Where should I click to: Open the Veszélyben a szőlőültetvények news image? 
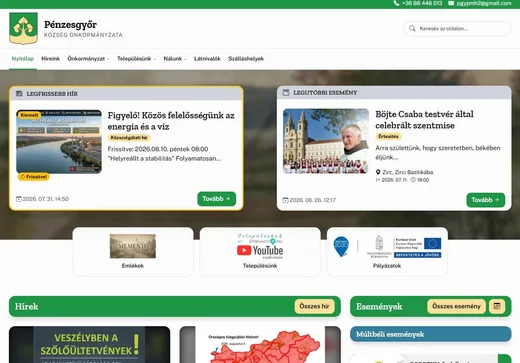[89, 344]
